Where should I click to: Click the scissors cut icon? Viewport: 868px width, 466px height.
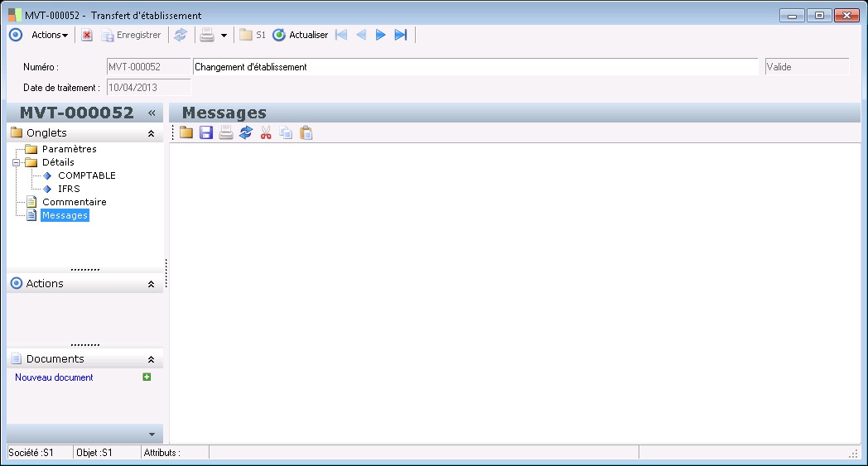click(x=266, y=132)
